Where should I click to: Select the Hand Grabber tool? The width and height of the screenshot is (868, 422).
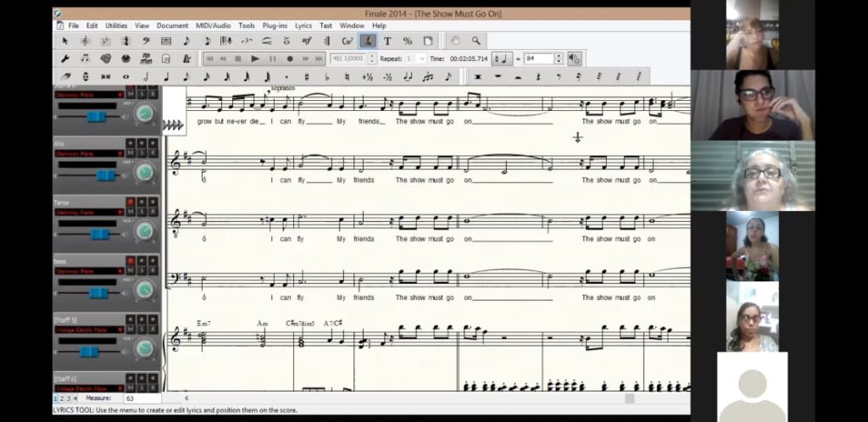click(x=455, y=41)
